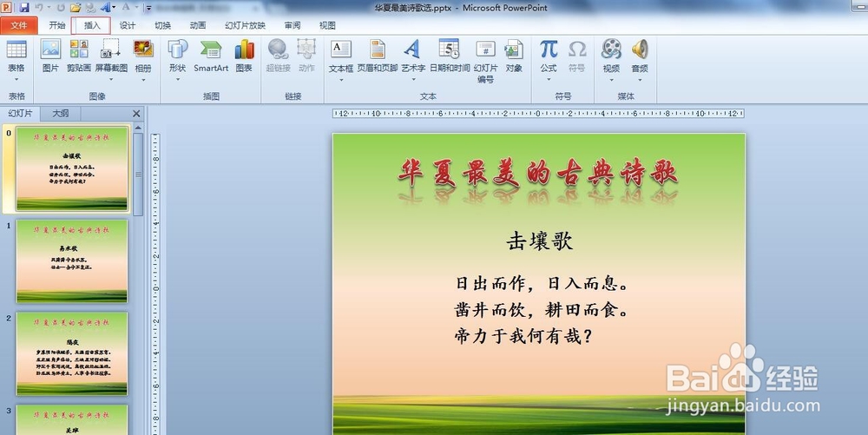Open the 表格 table dropdown
This screenshot has width=868, height=435.
pyautogui.click(x=16, y=80)
